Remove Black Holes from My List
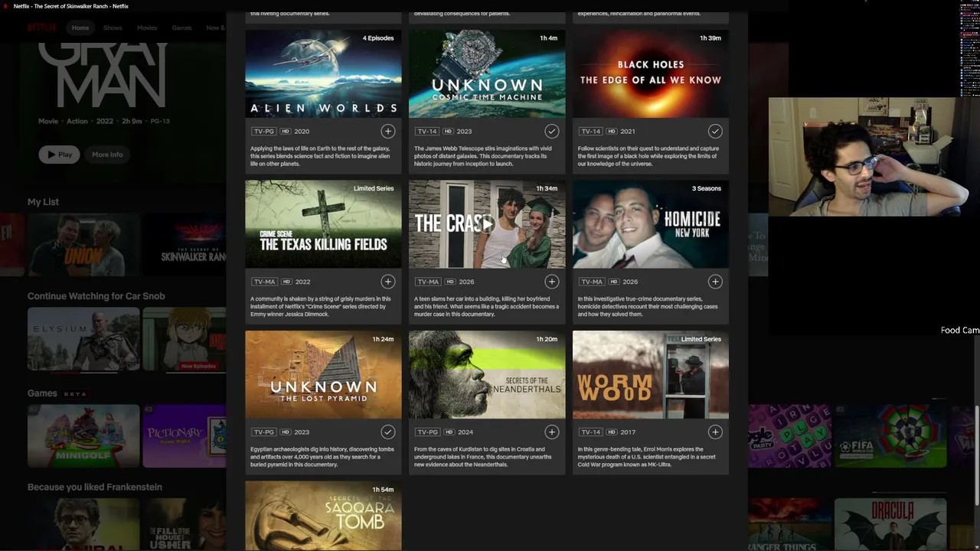 coord(715,131)
